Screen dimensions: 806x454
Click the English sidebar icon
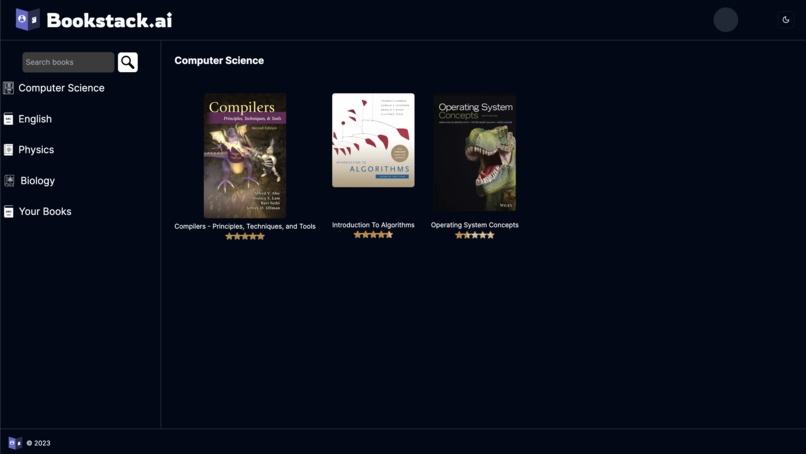(8, 119)
